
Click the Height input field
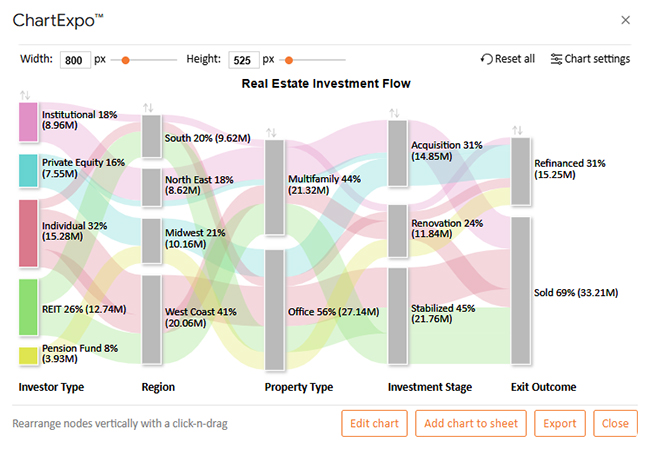click(244, 60)
